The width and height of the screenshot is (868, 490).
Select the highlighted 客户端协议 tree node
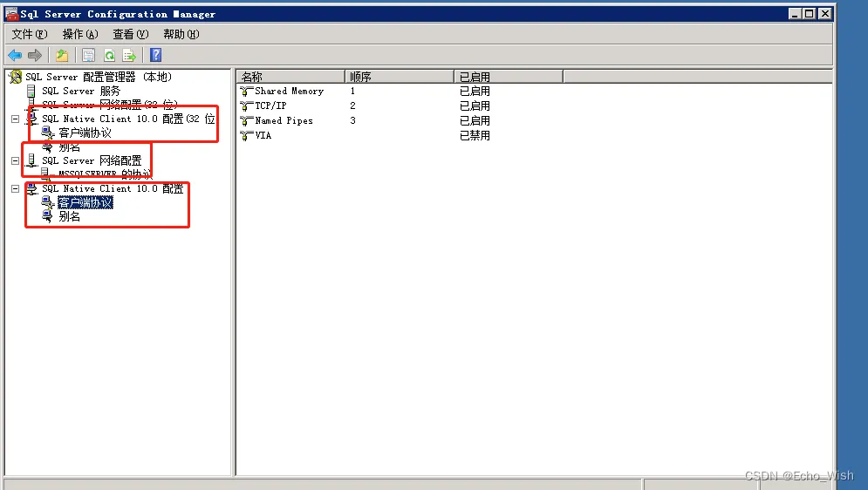(x=85, y=203)
